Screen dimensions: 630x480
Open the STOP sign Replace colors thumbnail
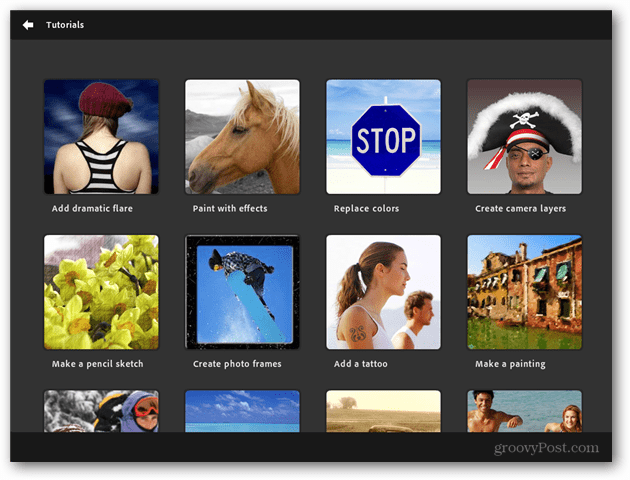(383, 137)
